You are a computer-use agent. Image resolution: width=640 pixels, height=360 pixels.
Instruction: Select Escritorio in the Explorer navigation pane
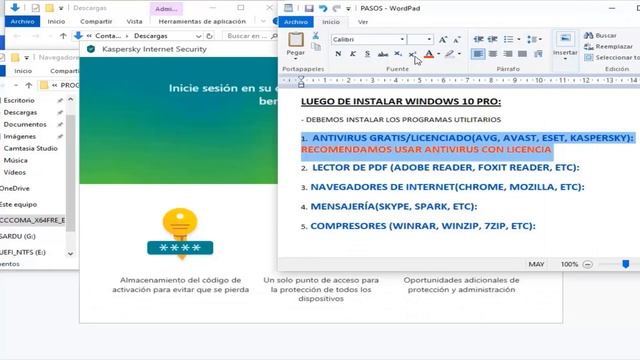19,100
